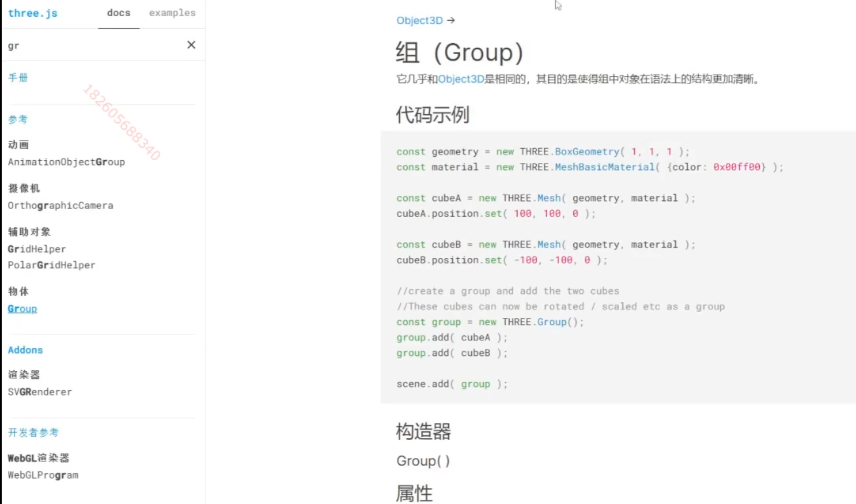The height and width of the screenshot is (504, 856).
Task: Click the 组 (Group) page title
Action: 460,52
